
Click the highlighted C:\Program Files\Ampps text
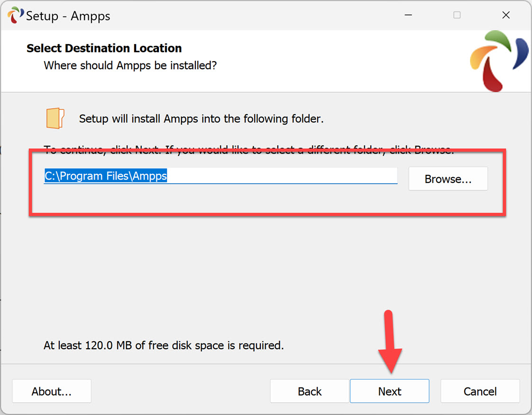pyautogui.click(x=105, y=176)
